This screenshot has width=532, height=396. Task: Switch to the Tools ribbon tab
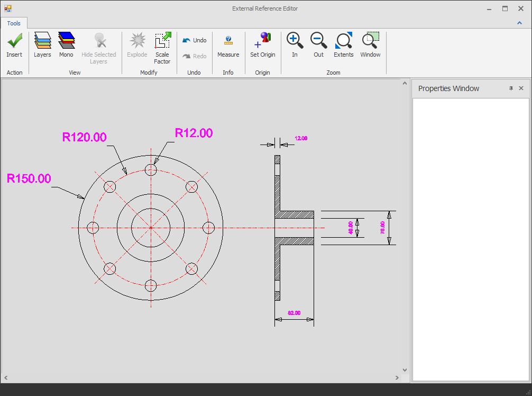point(14,23)
